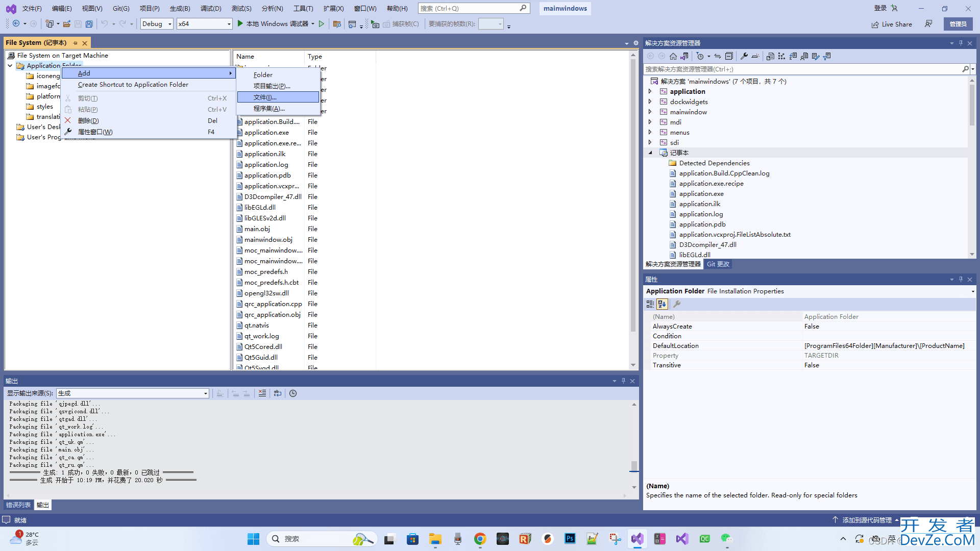Select 项目输出(P)... in the Add submenu
The height and width of the screenshot is (551, 980).
point(278,86)
